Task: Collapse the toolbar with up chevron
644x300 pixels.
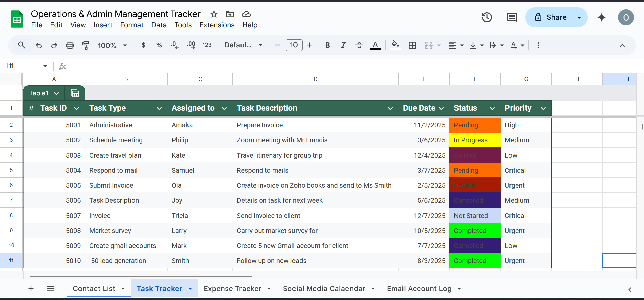Action: click(622, 45)
